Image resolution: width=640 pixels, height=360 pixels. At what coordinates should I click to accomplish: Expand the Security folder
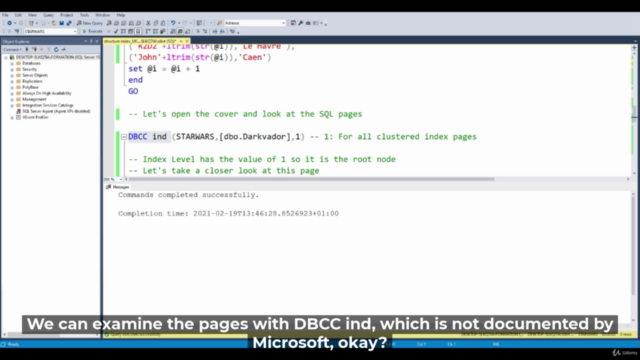pyautogui.click(x=12, y=69)
